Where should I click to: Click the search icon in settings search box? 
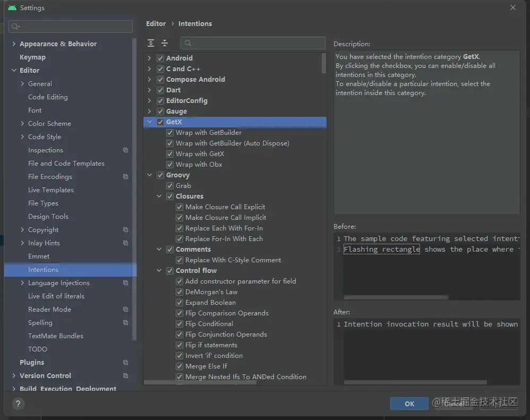tap(15, 27)
